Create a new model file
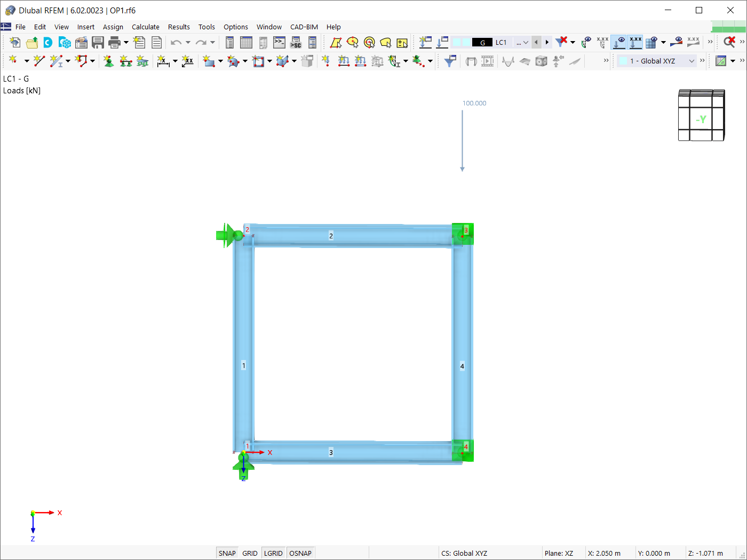 tap(15, 43)
